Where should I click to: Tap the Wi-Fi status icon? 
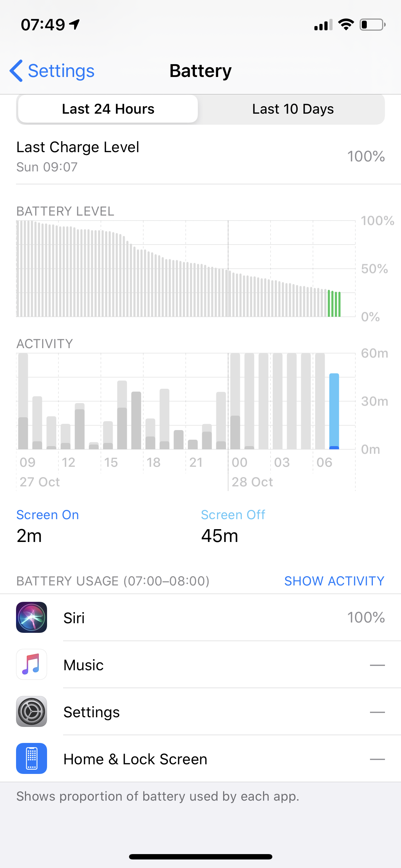345,25
